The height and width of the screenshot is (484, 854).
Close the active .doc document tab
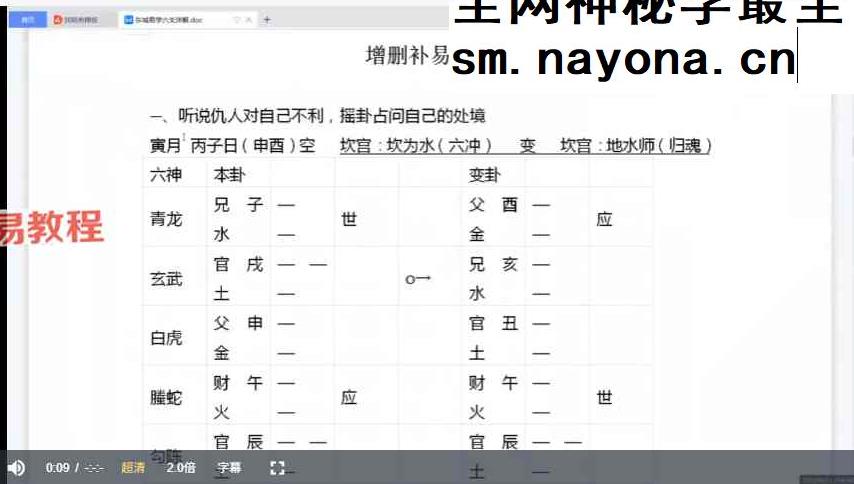tap(249, 20)
